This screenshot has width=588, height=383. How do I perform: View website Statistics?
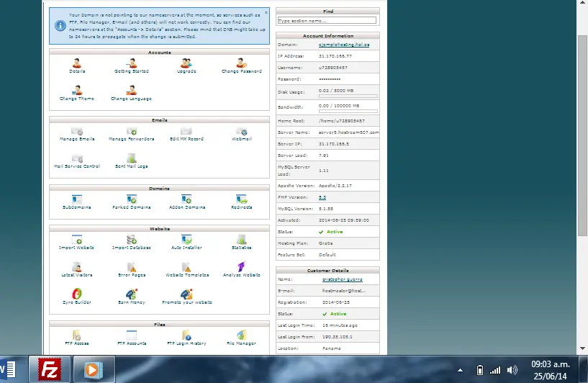pos(242,239)
